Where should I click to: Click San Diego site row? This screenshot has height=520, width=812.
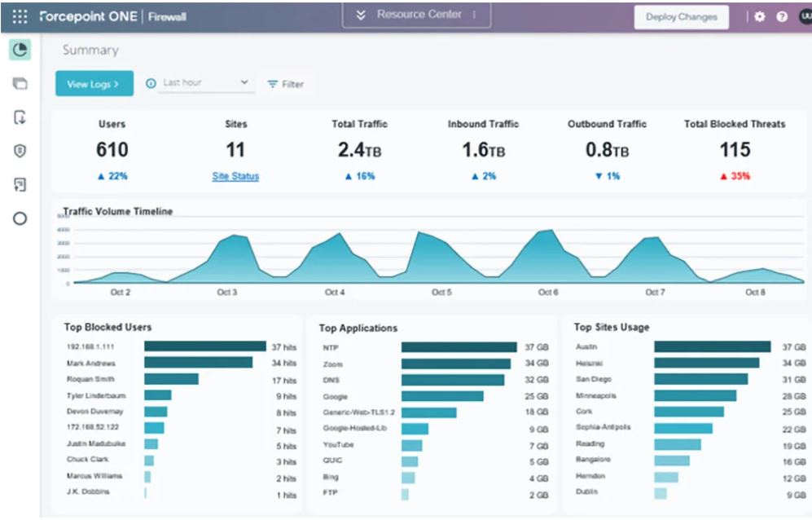click(x=691, y=380)
